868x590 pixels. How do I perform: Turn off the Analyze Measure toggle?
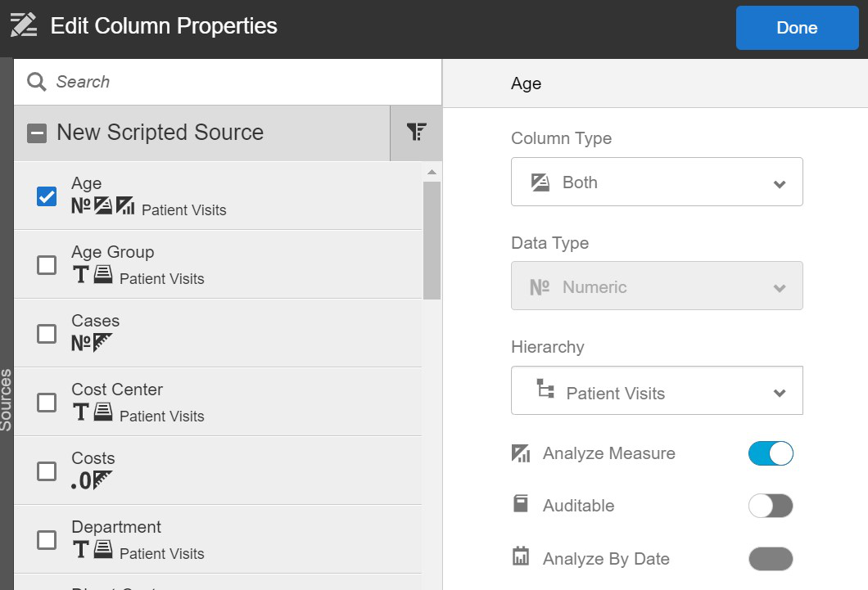pos(771,453)
